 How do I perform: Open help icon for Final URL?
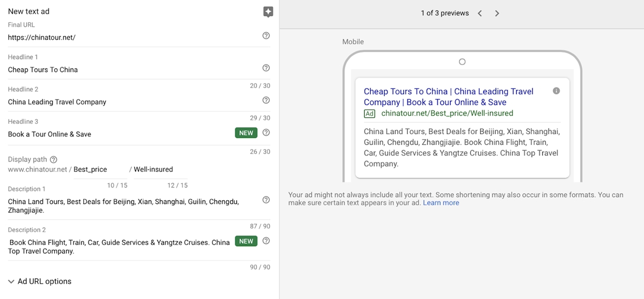(x=266, y=36)
